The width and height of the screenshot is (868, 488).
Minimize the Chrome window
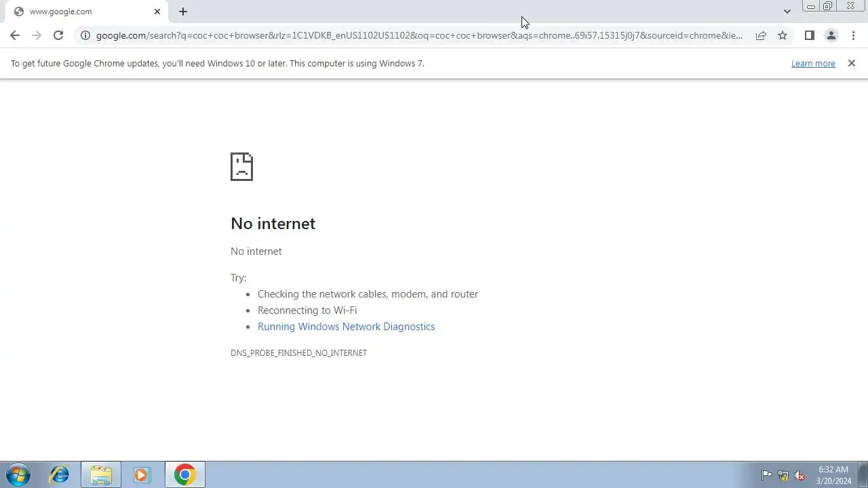tap(810, 6)
